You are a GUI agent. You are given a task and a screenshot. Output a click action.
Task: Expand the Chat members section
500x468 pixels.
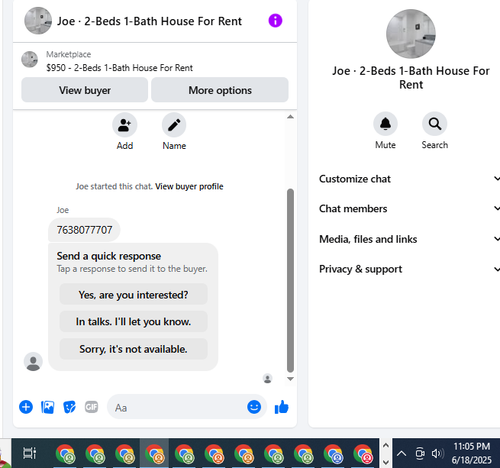(409, 209)
